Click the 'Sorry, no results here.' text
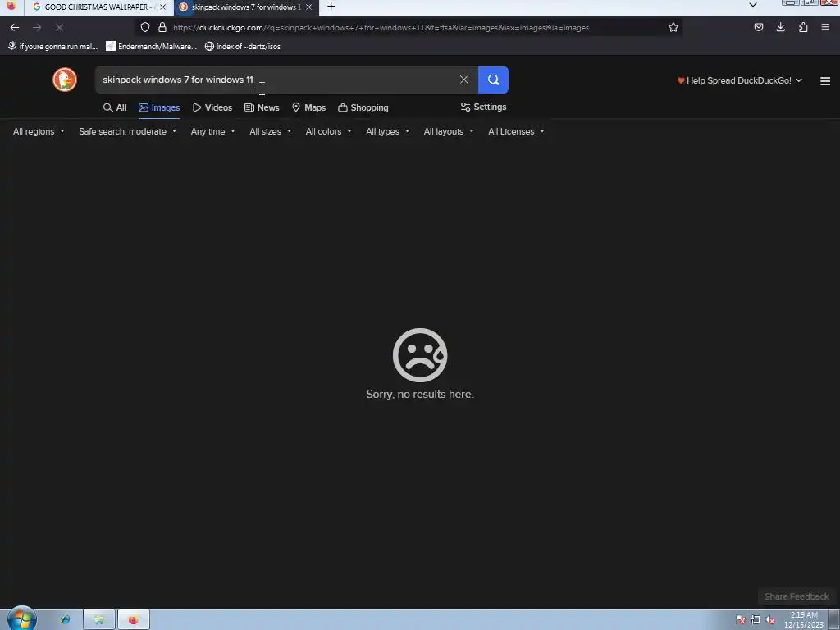 point(420,395)
